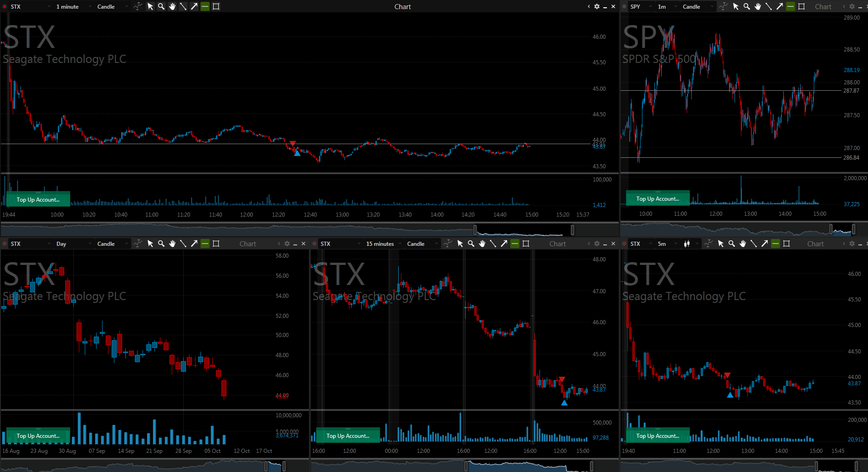Click Chart title tab of STX 5m panel
The height and width of the screenshot is (472, 868).
coord(815,244)
